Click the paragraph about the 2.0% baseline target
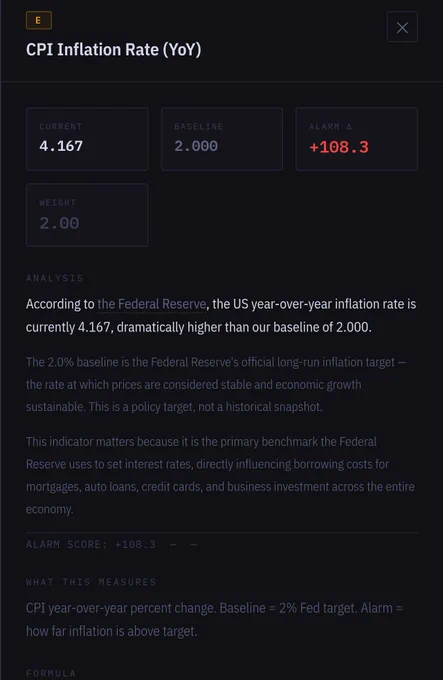Screen dimensions: 443x680 216,385
